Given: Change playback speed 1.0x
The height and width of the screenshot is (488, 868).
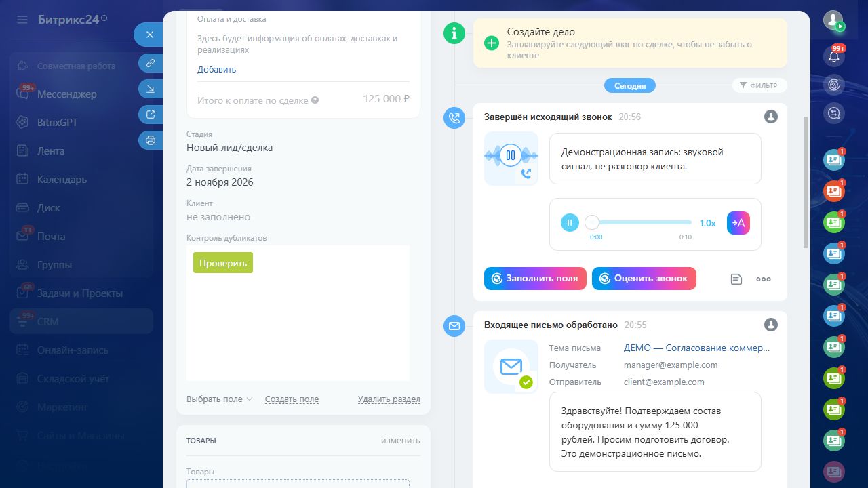Looking at the screenshot, I should coord(707,223).
